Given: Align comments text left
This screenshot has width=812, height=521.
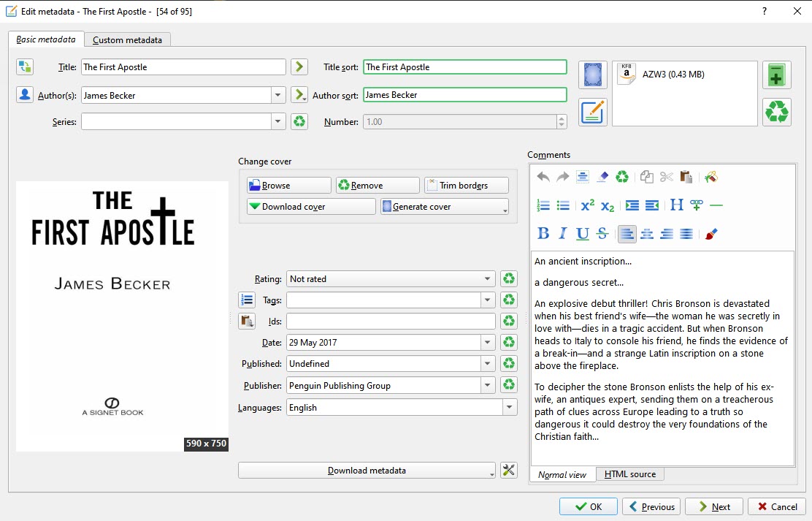Looking at the screenshot, I should click(627, 234).
